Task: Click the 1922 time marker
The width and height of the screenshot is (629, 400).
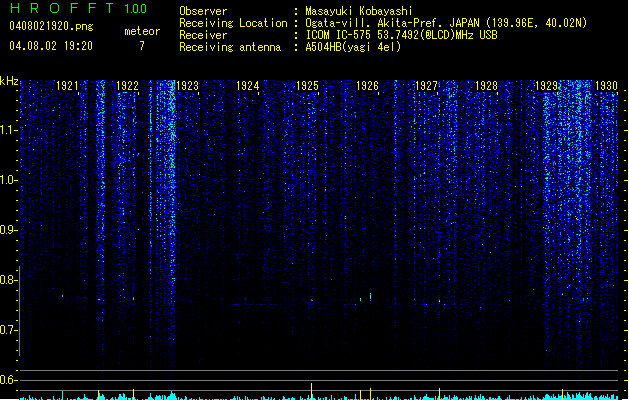Action: coord(127,85)
